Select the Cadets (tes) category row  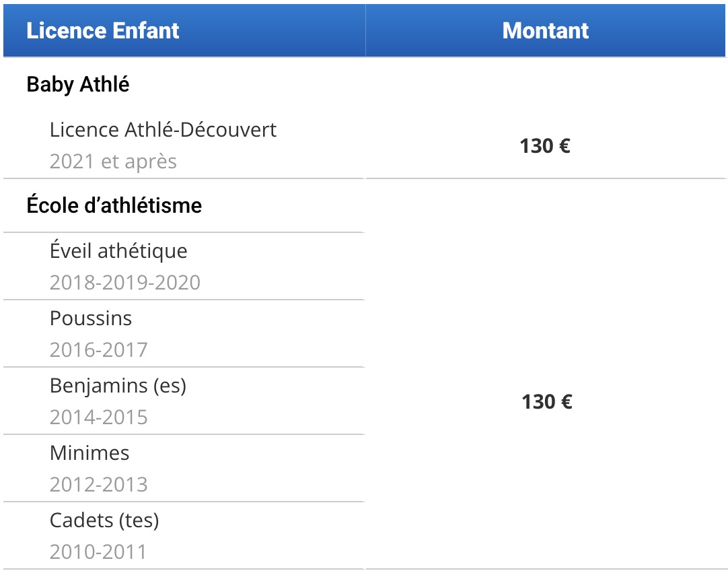(x=184, y=535)
